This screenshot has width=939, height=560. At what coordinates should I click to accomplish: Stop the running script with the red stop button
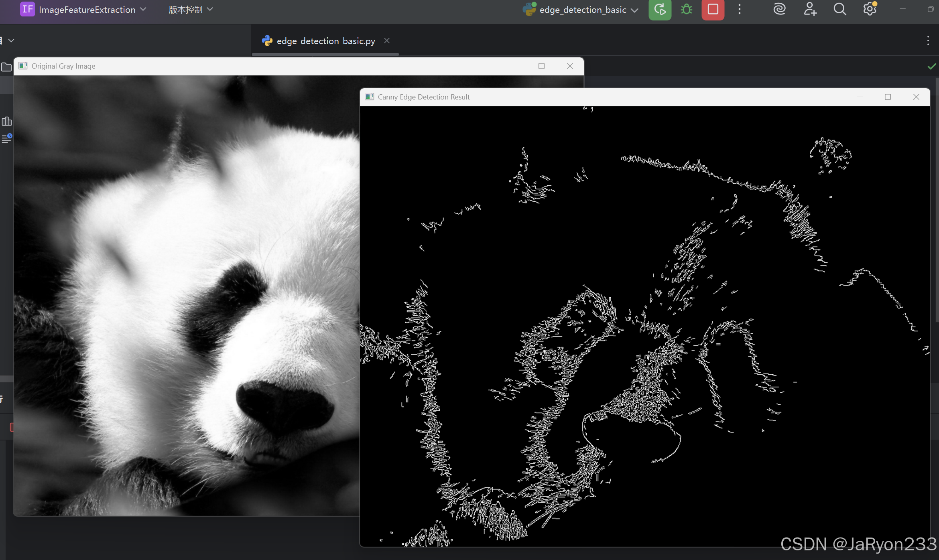click(x=713, y=10)
